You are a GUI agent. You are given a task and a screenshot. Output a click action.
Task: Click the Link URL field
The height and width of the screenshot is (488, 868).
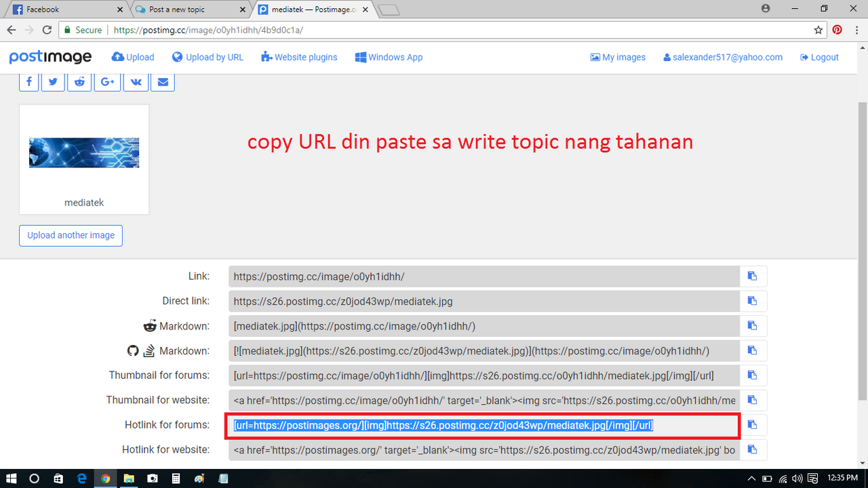(484, 277)
